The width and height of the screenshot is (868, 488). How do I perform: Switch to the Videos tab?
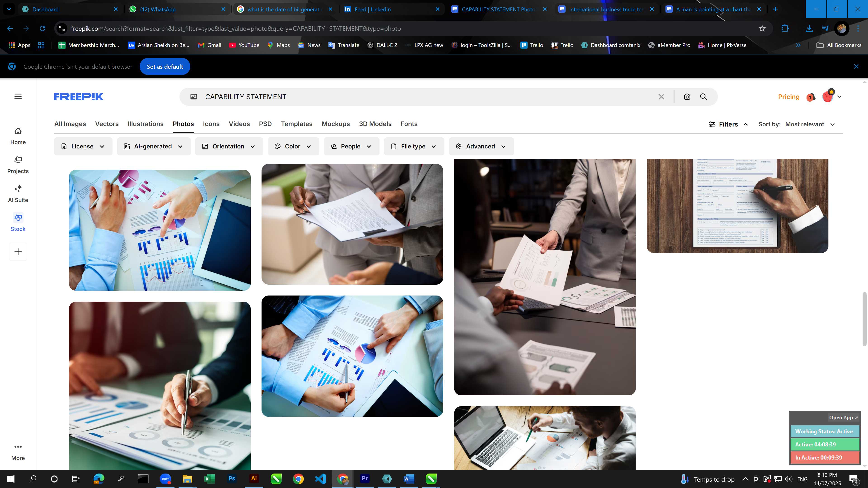click(239, 124)
